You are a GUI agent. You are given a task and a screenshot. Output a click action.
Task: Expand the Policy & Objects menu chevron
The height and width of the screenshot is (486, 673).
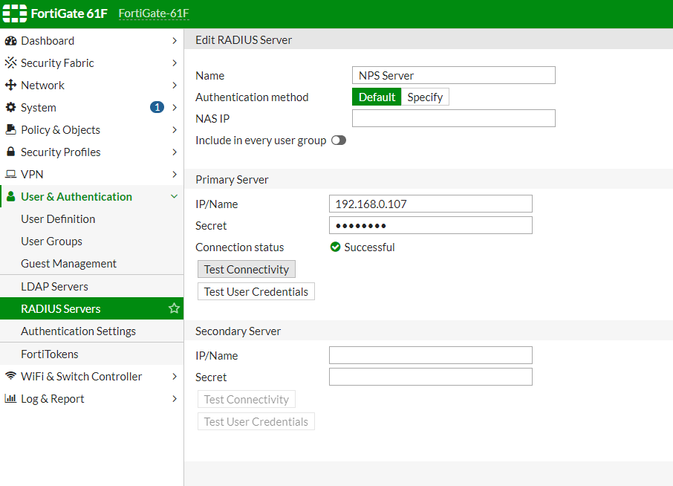pyautogui.click(x=174, y=130)
